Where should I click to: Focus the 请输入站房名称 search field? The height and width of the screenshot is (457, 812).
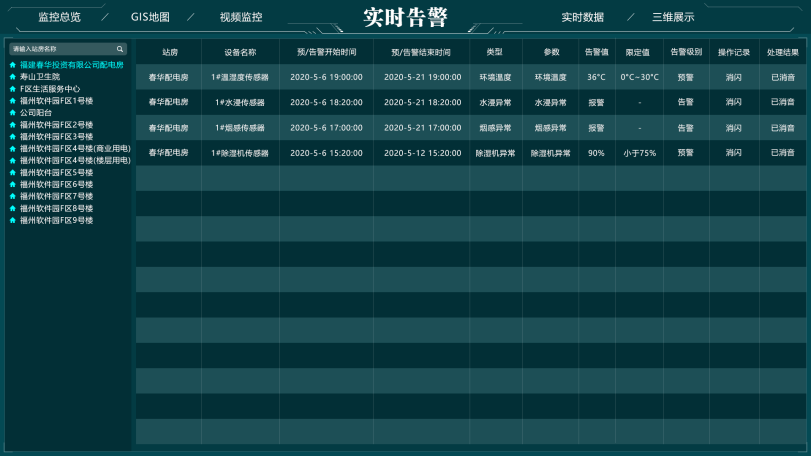[x=62, y=48]
